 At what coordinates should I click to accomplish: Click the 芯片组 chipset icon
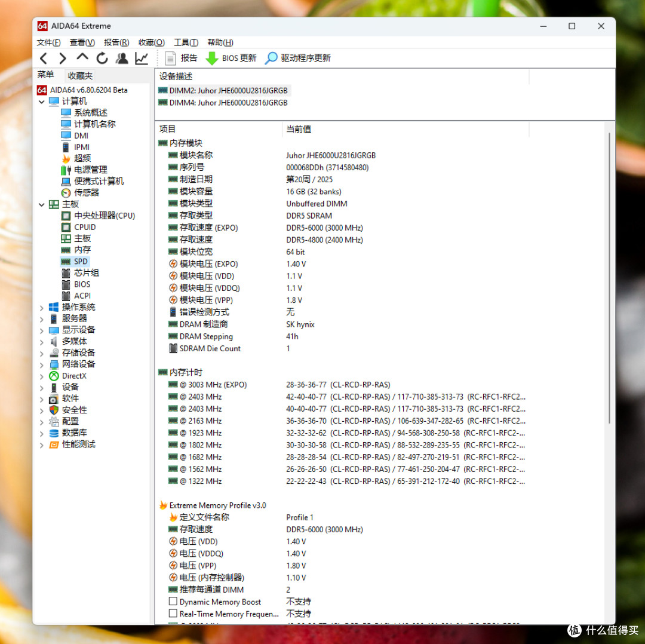66,273
